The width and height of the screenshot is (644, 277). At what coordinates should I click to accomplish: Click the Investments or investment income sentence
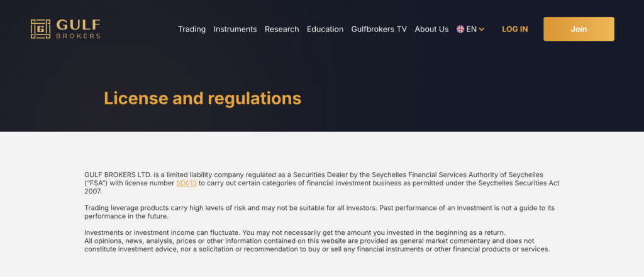[x=295, y=232]
